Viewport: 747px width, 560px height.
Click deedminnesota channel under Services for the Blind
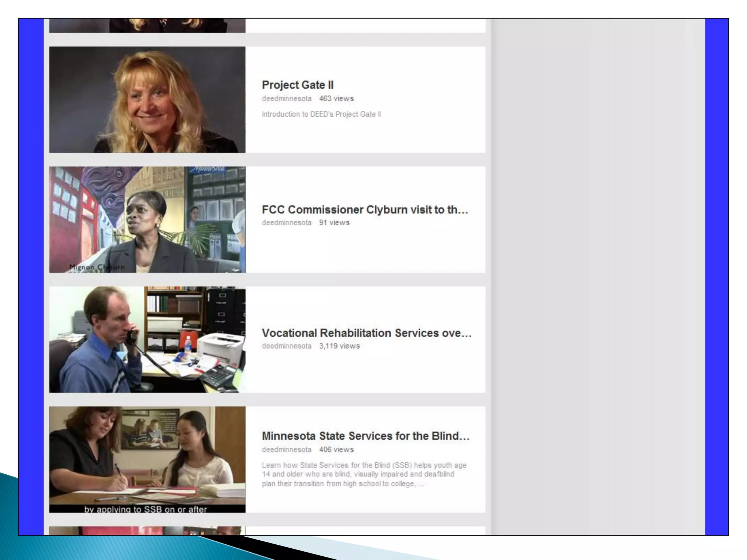point(287,450)
